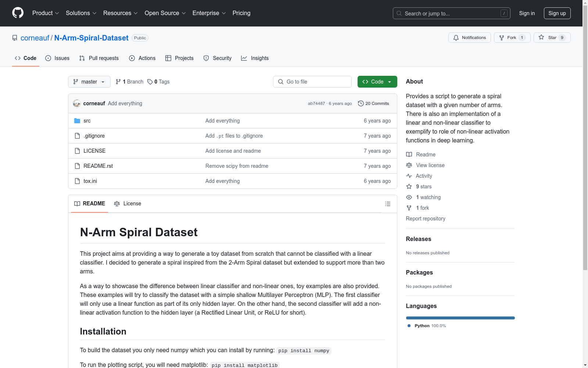
Task: Click the LICENSE file icon
Action: coord(77,151)
